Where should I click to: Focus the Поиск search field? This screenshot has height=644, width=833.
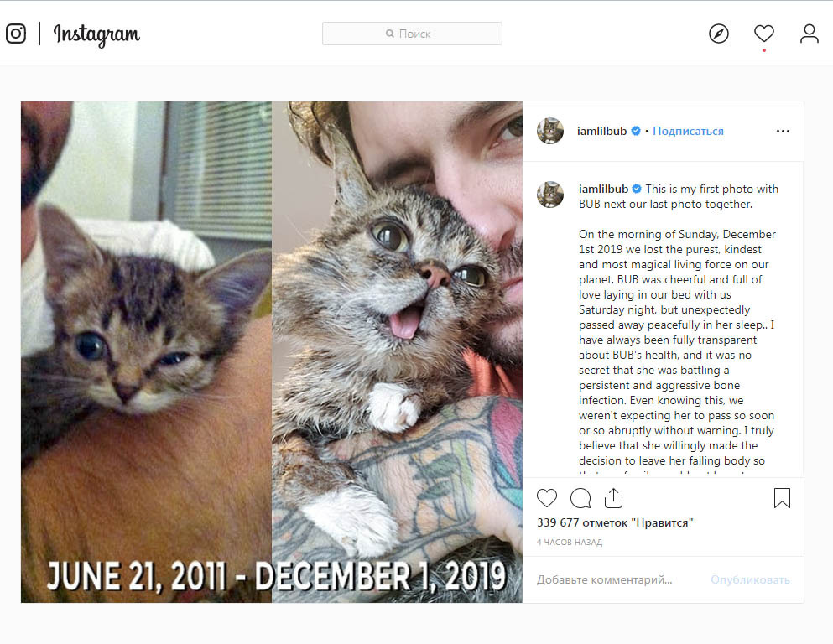point(412,34)
